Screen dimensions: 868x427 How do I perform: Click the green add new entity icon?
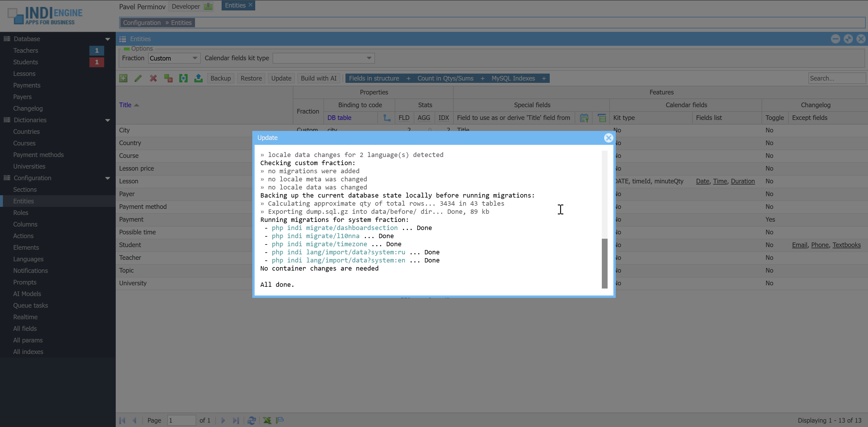pyautogui.click(x=123, y=78)
